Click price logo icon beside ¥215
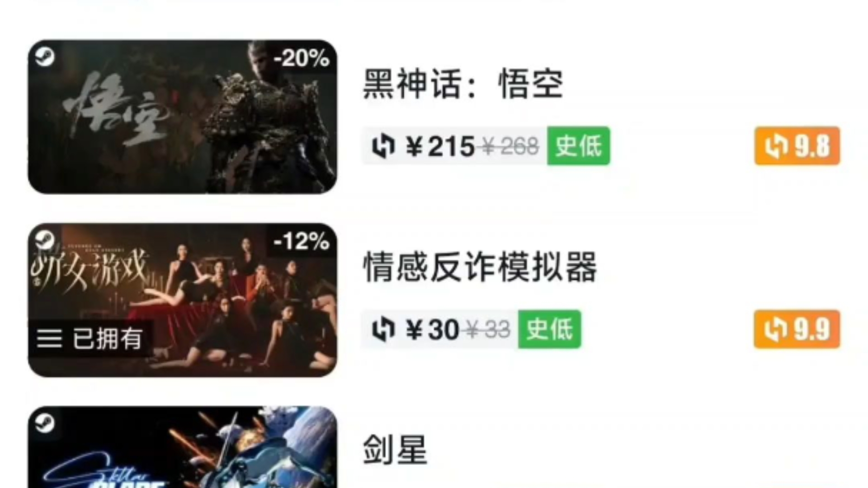 point(383,146)
